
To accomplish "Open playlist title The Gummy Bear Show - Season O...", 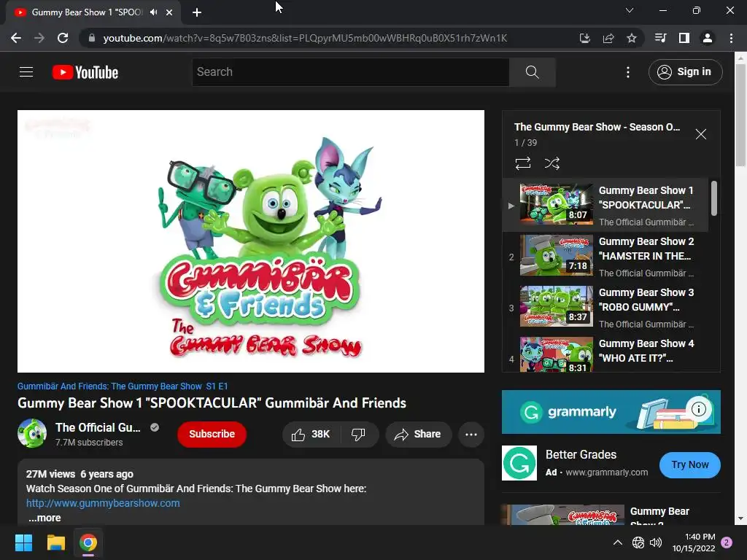I will 597,127.
